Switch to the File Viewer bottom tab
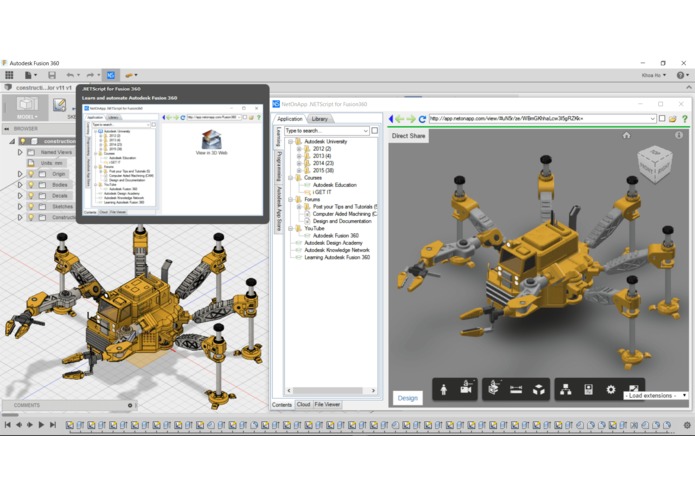This screenshot has height=494, width=695. (327, 405)
